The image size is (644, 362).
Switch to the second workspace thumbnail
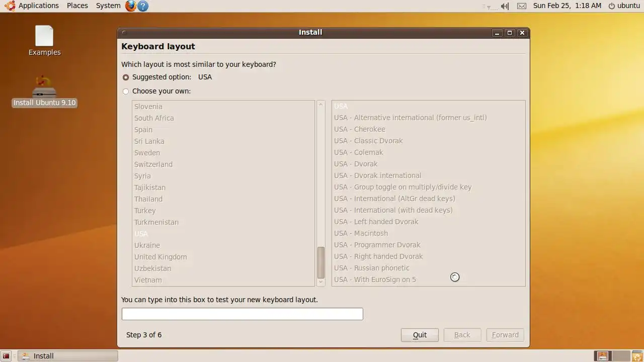point(621,356)
